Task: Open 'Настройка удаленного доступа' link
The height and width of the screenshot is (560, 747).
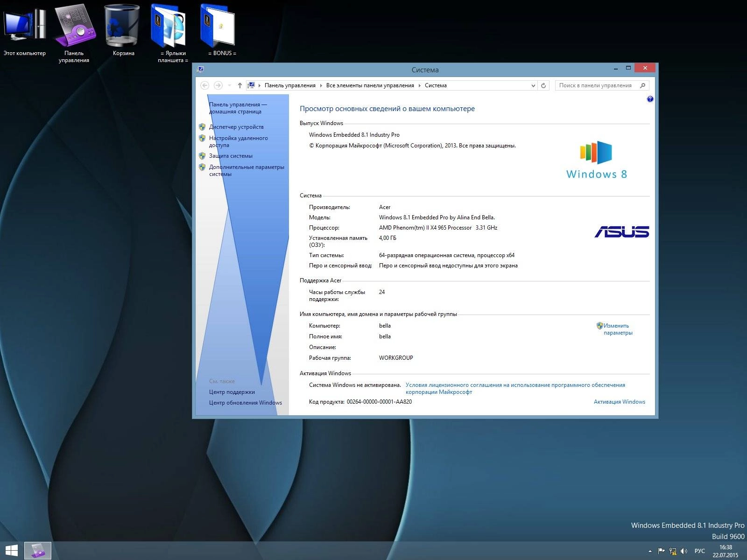Action: tap(239, 141)
